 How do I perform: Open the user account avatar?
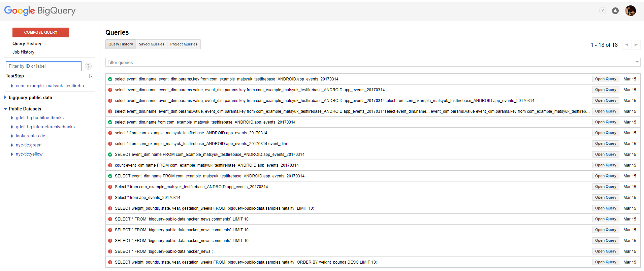[630, 11]
